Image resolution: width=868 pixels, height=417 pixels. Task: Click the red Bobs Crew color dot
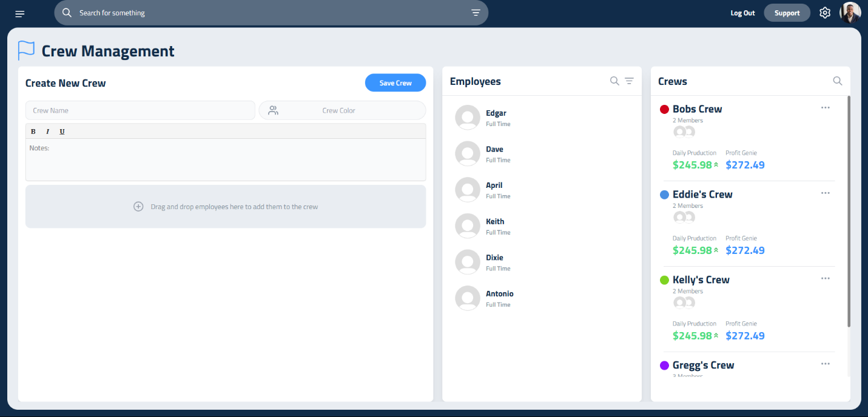click(664, 109)
